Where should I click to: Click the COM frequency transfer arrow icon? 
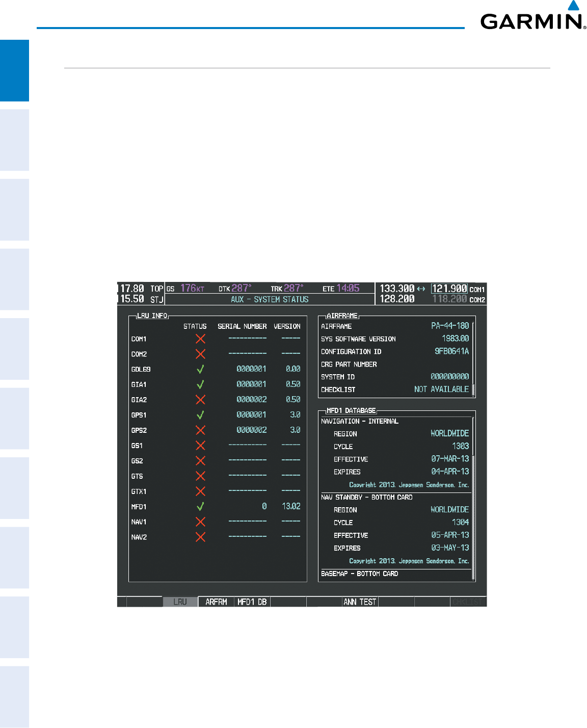pyautogui.click(x=421, y=289)
